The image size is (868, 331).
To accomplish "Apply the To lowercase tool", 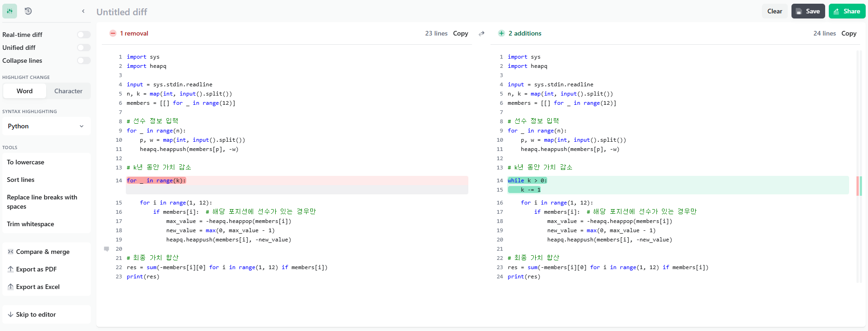I will 46,162.
